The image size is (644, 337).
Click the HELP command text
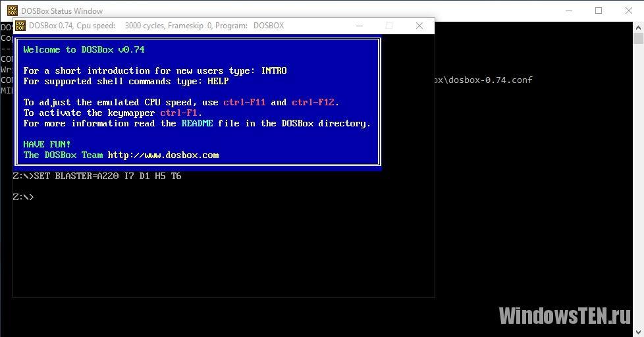[x=218, y=81]
